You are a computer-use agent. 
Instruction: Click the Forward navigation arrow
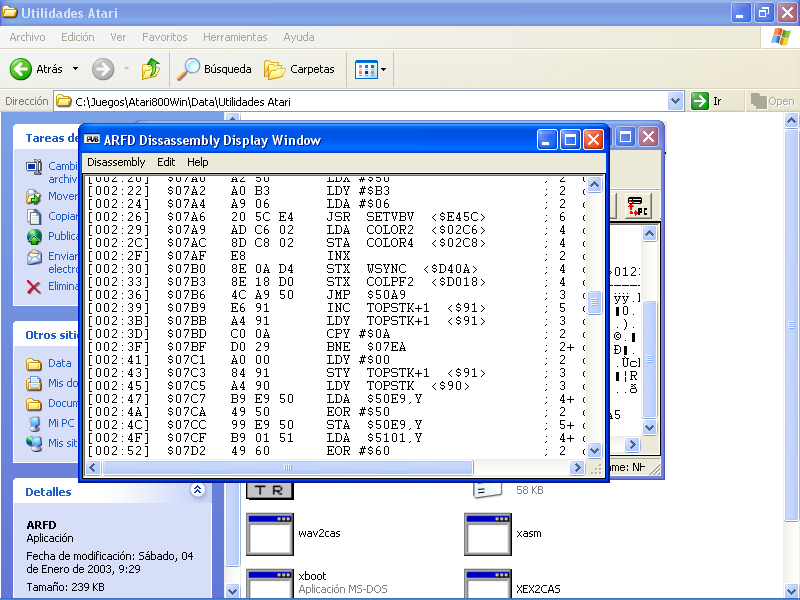(x=103, y=69)
